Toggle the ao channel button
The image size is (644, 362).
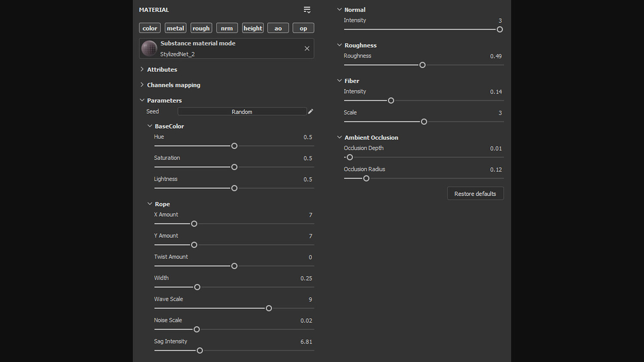(278, 28)
